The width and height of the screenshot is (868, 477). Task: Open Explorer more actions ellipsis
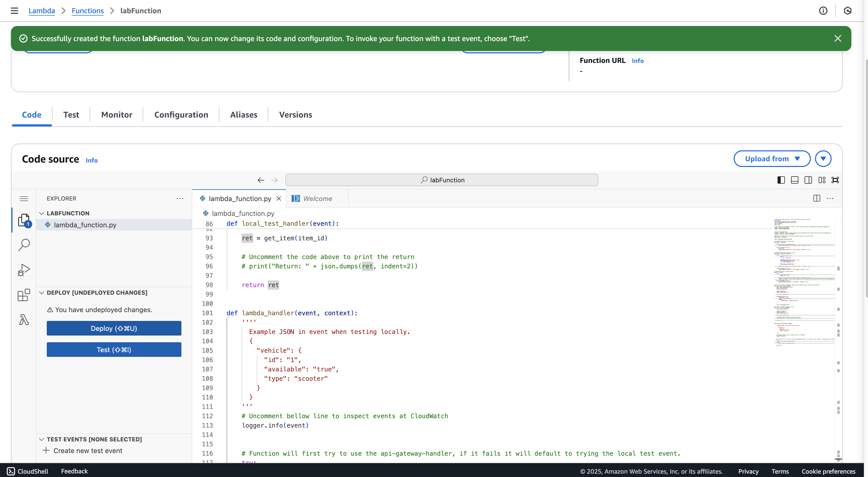(x=180, y=198)
